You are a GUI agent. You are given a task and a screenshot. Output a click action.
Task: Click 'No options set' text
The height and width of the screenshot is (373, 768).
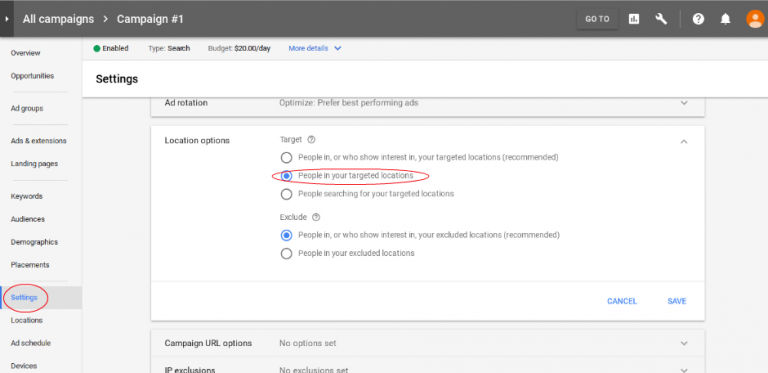pyautogui.click(x=308, y=343)
